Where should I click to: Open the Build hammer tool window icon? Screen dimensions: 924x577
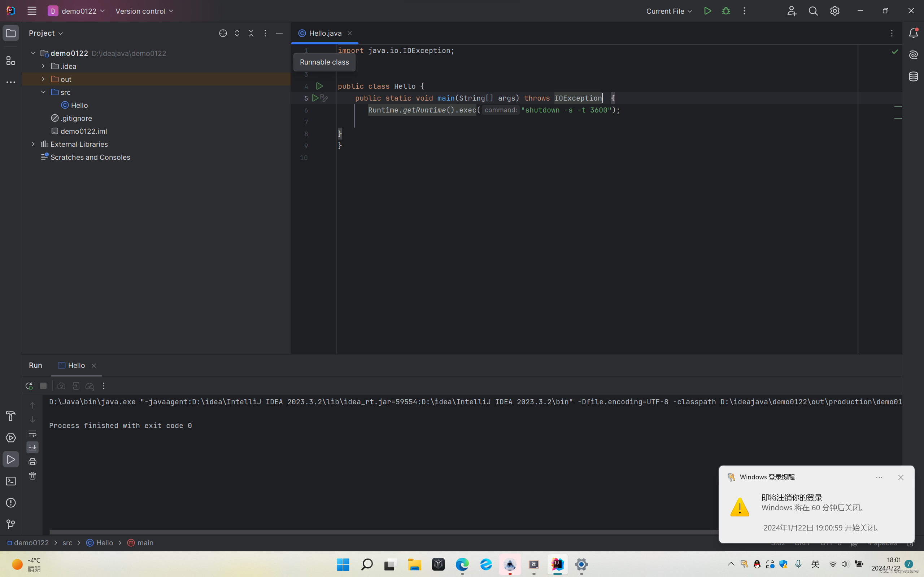tap(11, 416)
